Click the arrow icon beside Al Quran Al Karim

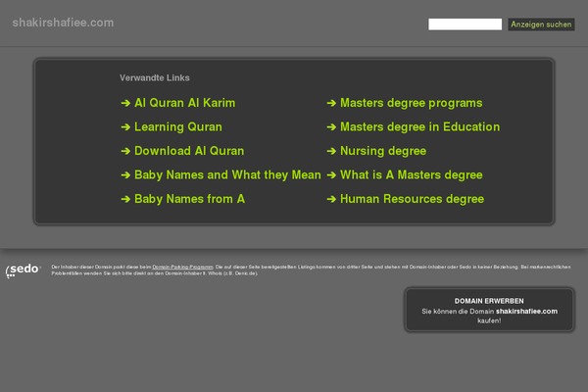[x=125, y=103]
